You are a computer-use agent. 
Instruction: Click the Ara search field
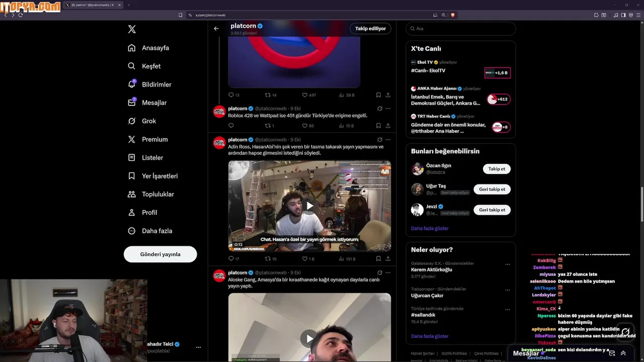[461, 29]
